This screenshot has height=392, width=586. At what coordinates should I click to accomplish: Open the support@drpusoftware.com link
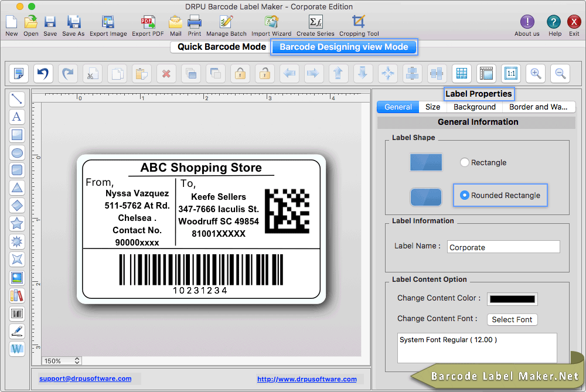[85, 379]
